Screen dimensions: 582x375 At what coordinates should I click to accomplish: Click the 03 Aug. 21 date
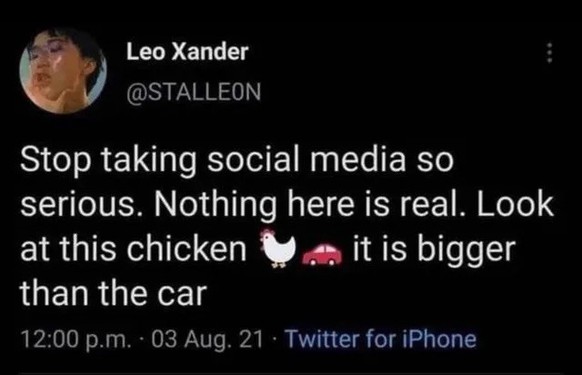click(x=207, y=339)
